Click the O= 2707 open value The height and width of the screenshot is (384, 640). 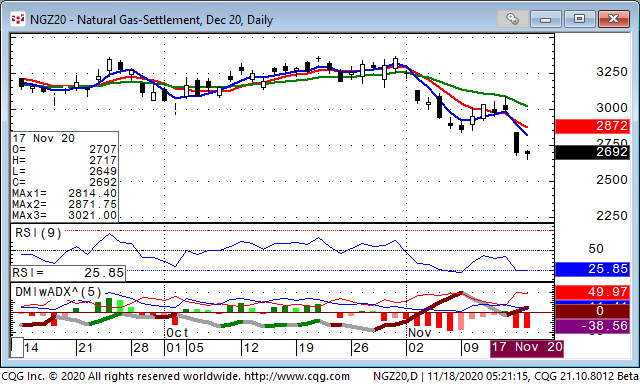tap(64, 149)
